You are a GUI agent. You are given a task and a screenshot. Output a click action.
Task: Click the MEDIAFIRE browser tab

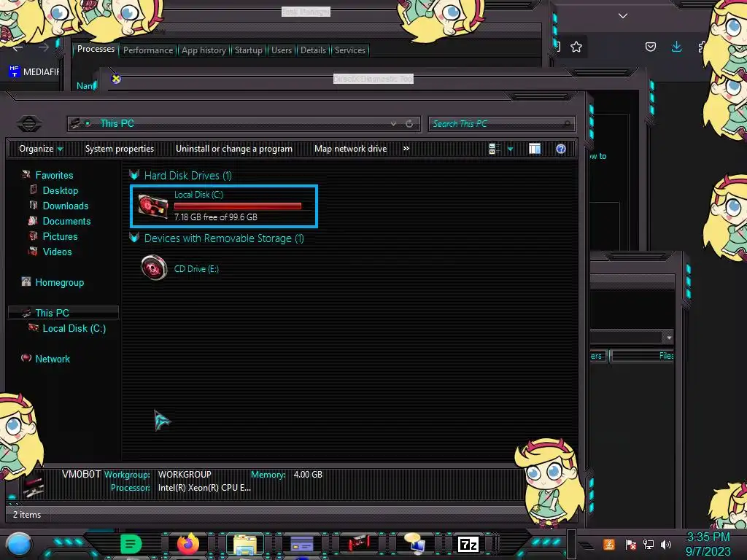tap(34, 72)
